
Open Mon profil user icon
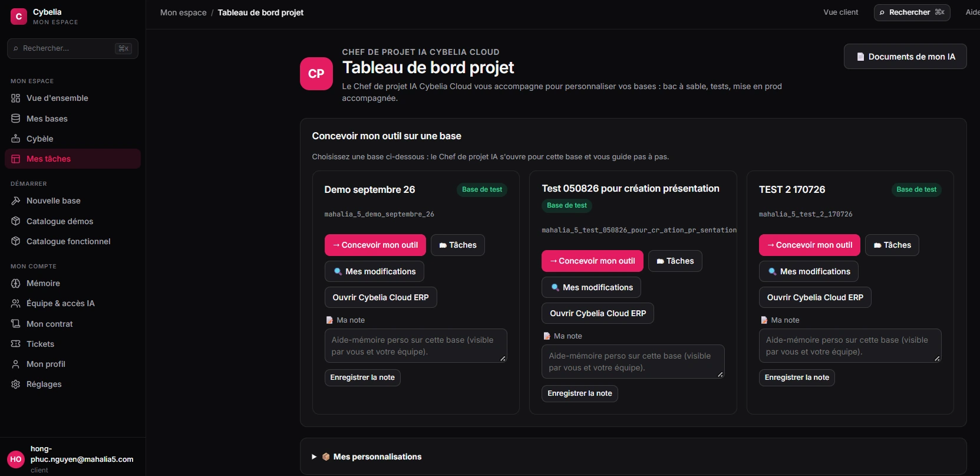click(x=16, y=364)
